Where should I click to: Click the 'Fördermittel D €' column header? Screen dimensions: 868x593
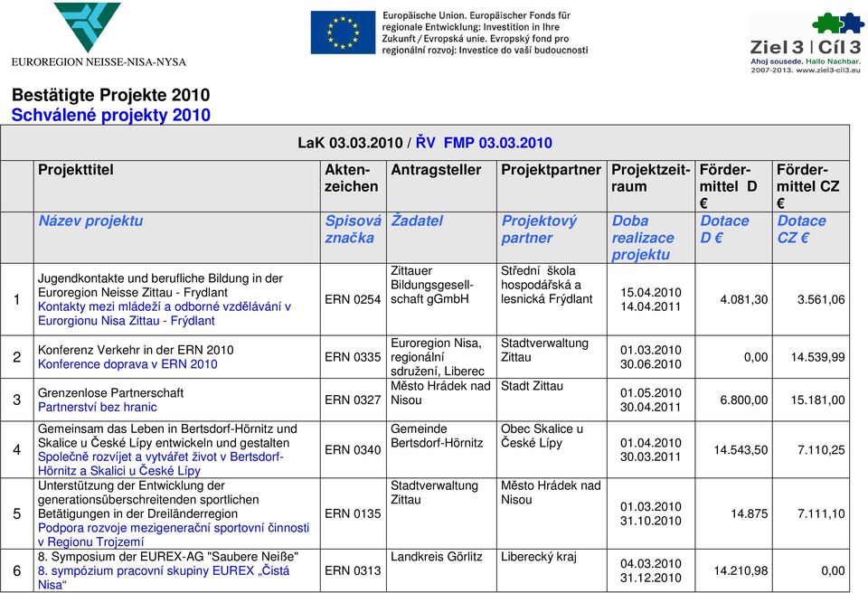click(728, 186)
